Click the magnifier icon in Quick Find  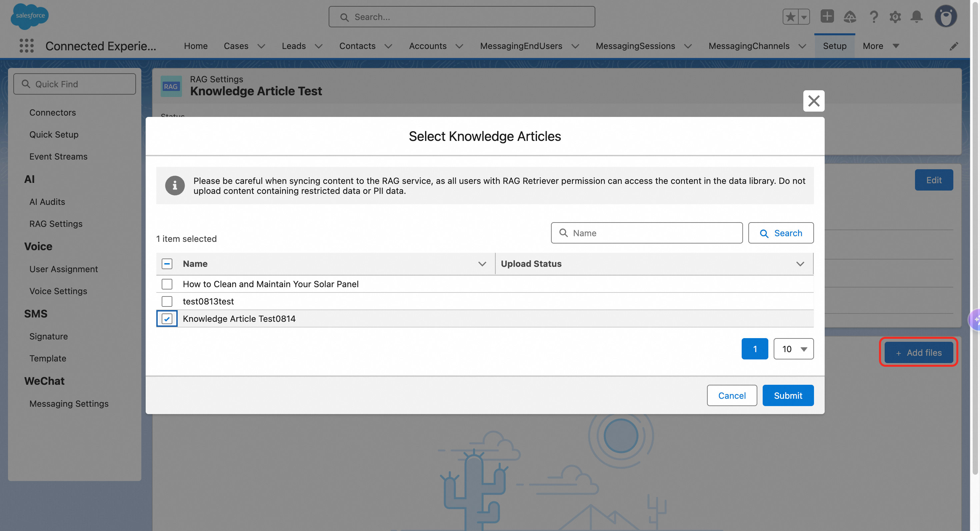point(26,84)
